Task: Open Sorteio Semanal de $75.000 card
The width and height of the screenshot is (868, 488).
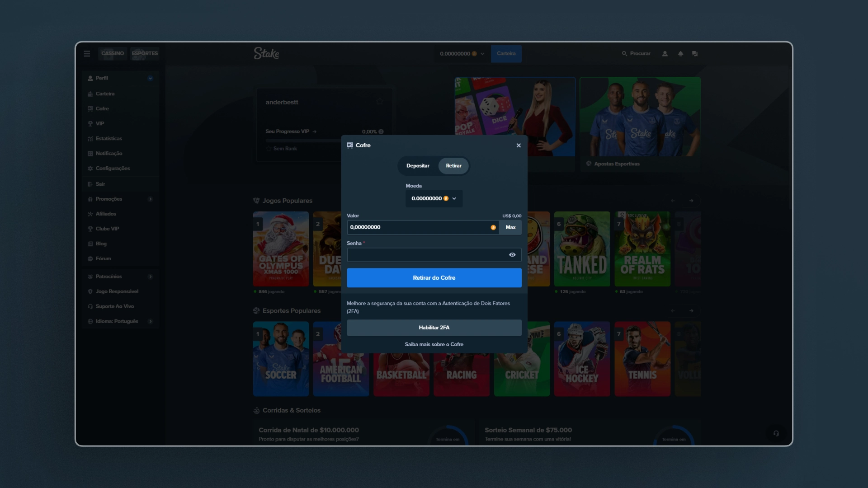Action: (590, 433)
